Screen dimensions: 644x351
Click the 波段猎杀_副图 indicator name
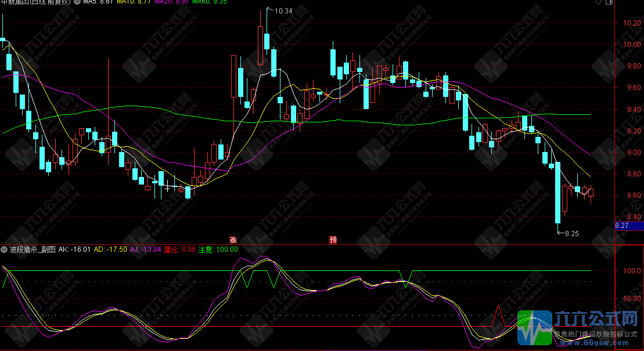pyautogui.click(x=33, y=249)
